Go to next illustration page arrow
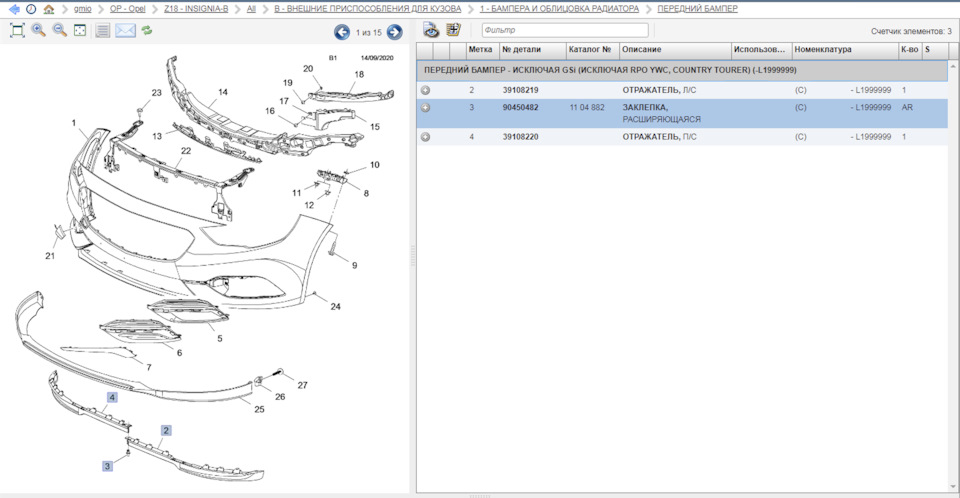This screenshot has width=960, height=498. click(395, 32)
